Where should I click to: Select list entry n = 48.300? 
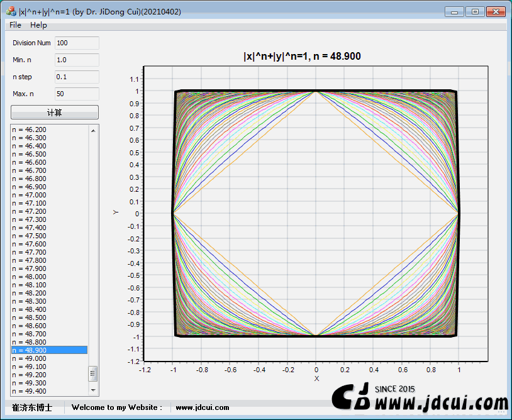click(49, 301)
